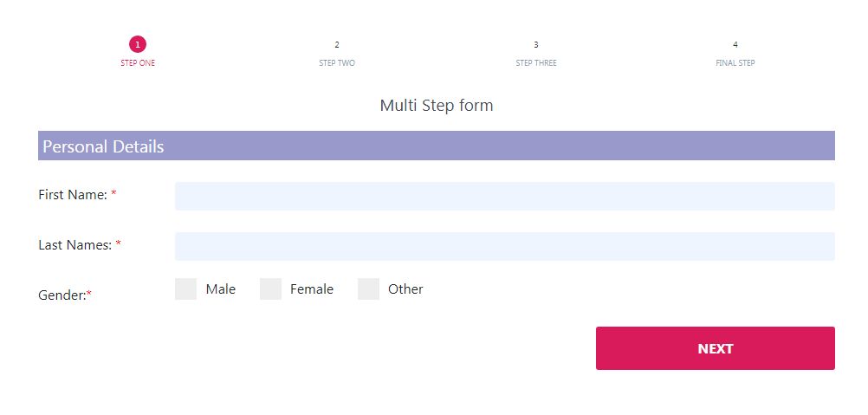Go to step number 3 indicator
The width and height of the screenshot is (868, 415).
pyautogui.click(x=536, y=44)
